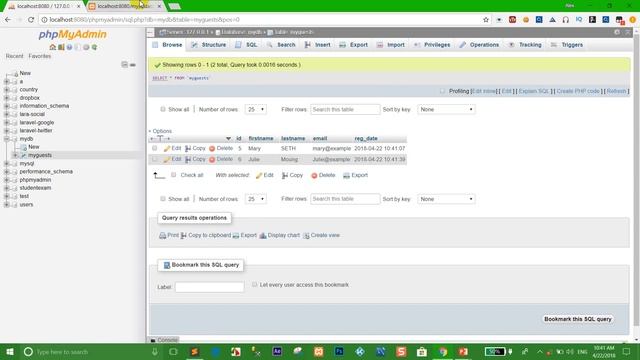
Task: Select the Mary row checkbox
Action: 155,148
